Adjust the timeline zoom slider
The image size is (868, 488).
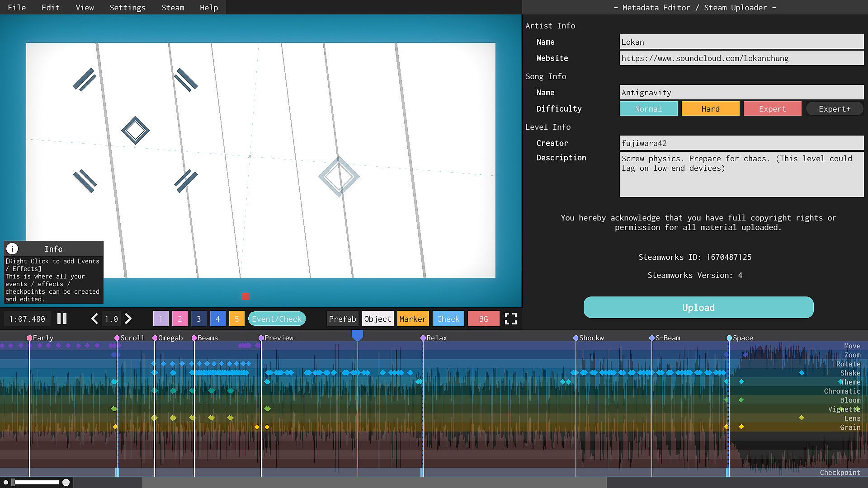[37, 482]
